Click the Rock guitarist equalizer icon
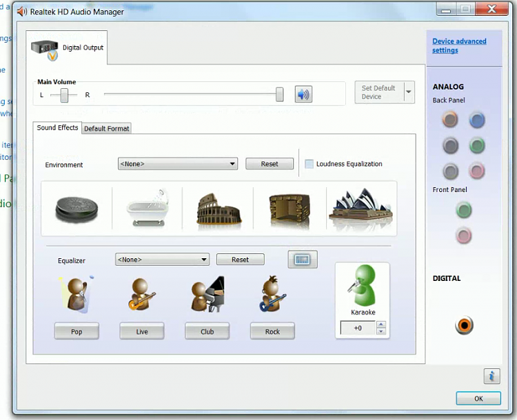This screenshot has height=420, width=517. (272, 293)
